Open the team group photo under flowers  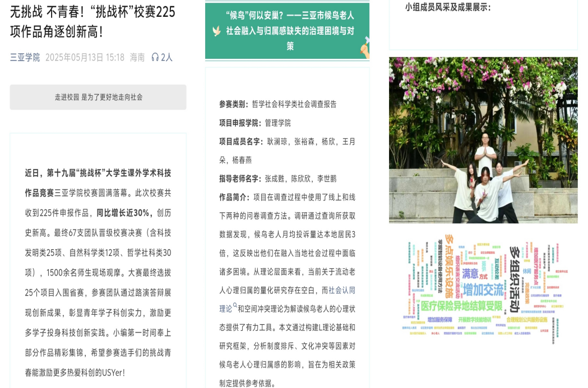483,140
